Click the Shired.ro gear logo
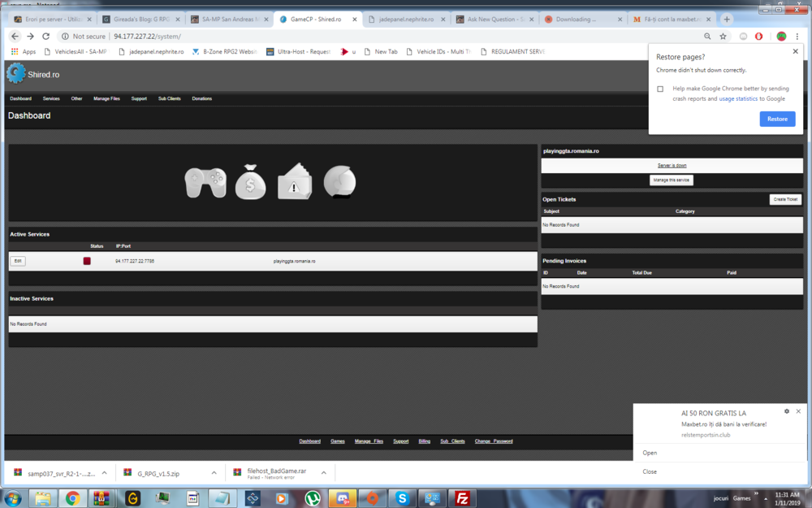The image size is (812, 508). tap(16, 74)
